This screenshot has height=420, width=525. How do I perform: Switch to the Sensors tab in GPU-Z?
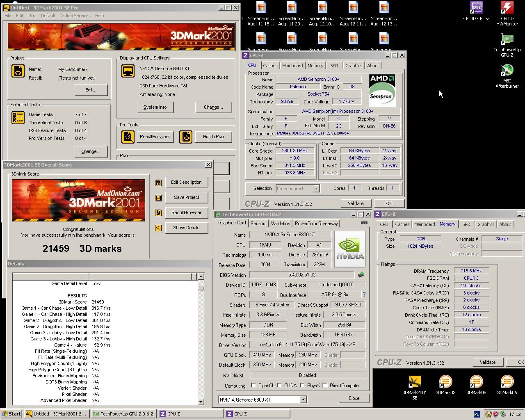coord(258,224)
